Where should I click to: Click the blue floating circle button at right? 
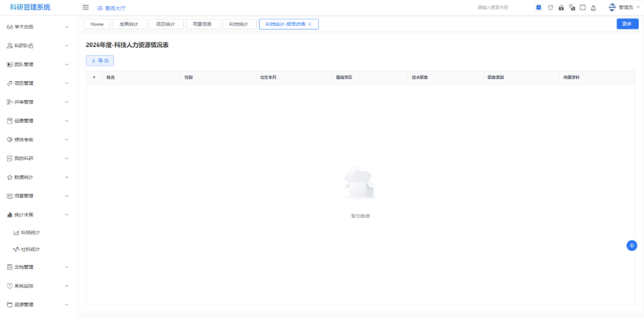click(631, 246)
